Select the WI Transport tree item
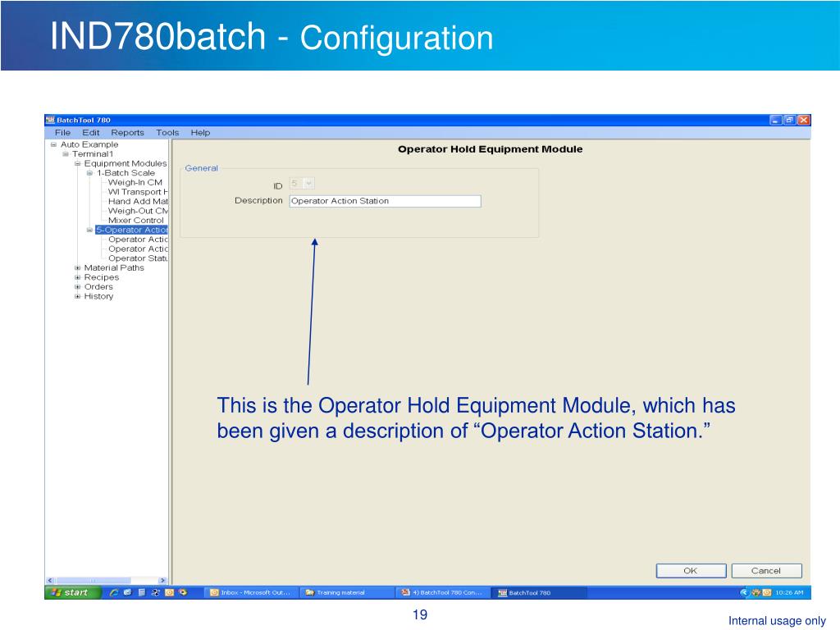840x630 pixels. click(x=138, y=192)
